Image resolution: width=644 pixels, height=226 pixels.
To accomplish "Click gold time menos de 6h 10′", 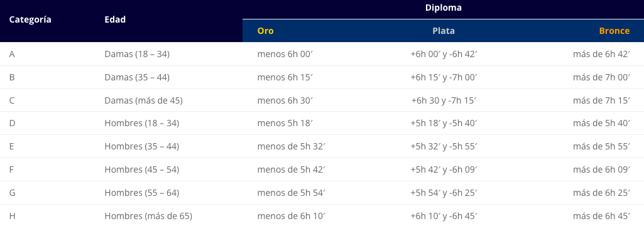I will [x=291, y=216].
